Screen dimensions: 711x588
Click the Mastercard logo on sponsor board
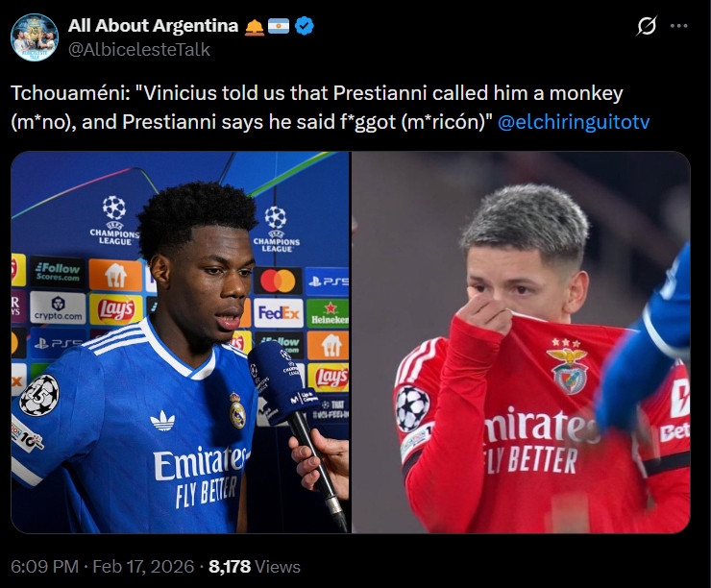point(278,282)
